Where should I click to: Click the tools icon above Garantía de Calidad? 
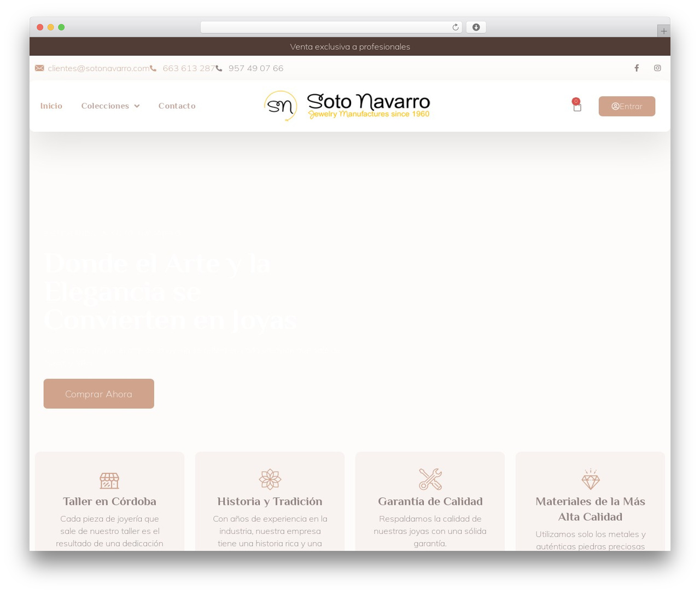[430, 479]
